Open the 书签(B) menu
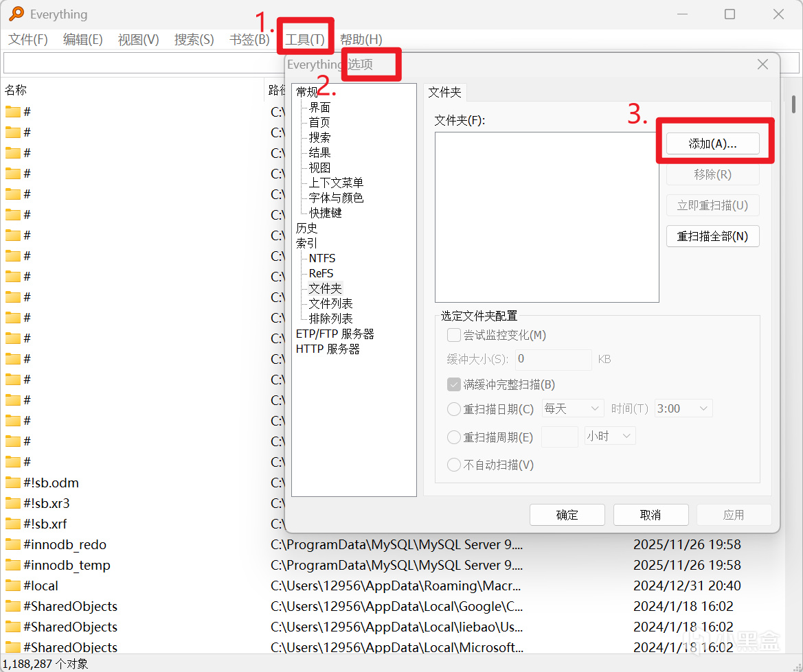803x672 pixels. (x=249, y=39)
